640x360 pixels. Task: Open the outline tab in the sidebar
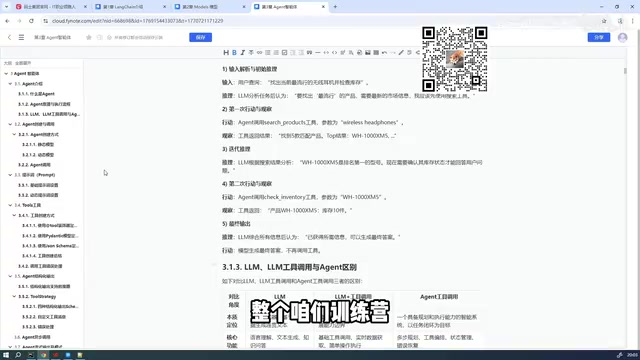click(x=8, y=63)
